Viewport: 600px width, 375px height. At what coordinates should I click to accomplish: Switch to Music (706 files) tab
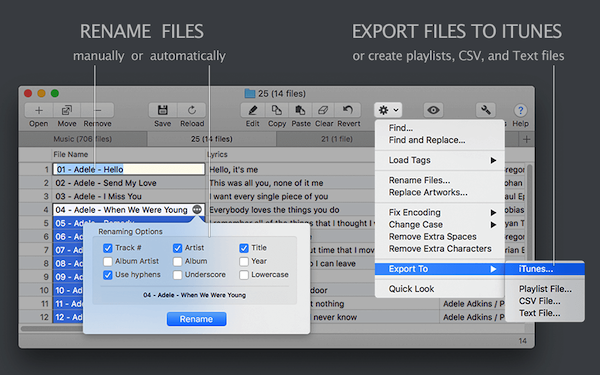(x=83, y=139)
